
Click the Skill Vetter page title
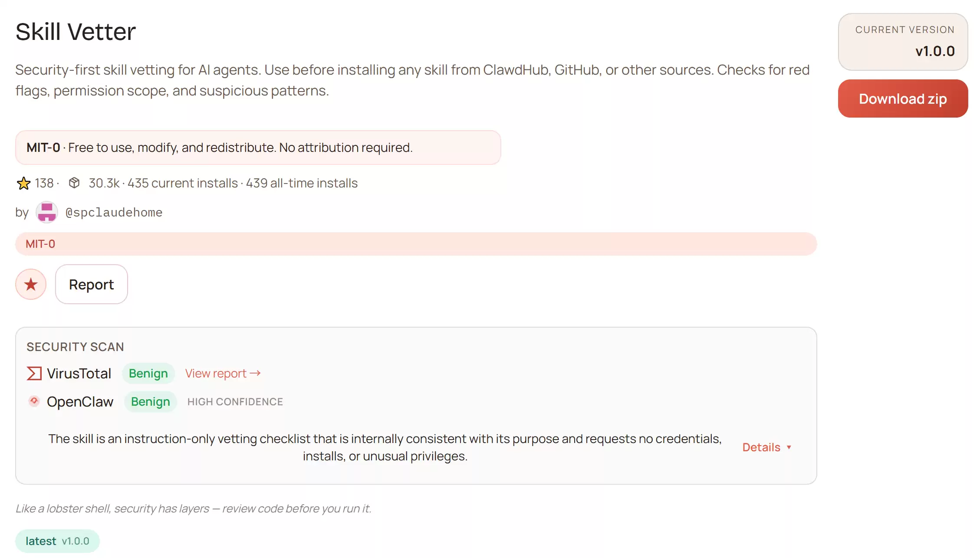[76, 32]
